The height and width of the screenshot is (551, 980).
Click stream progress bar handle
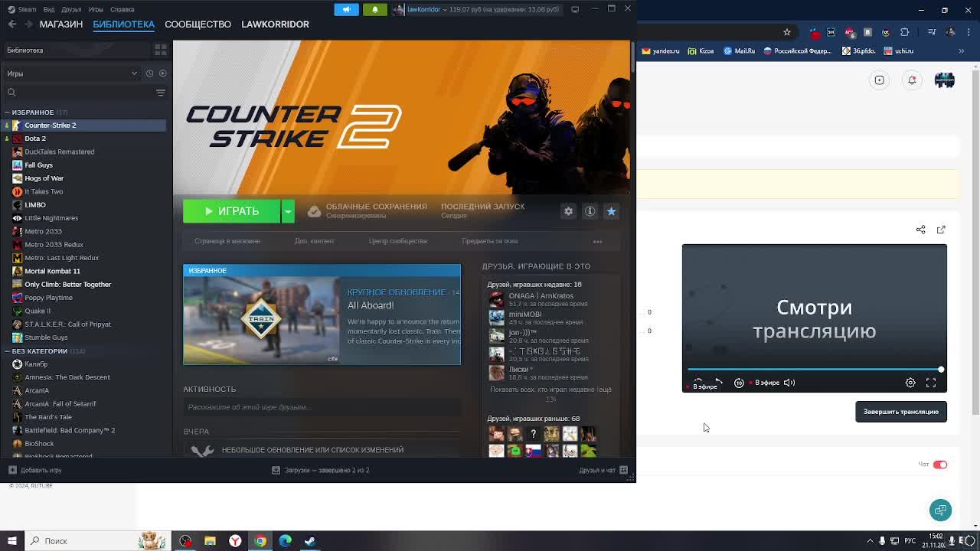point(941,370)
